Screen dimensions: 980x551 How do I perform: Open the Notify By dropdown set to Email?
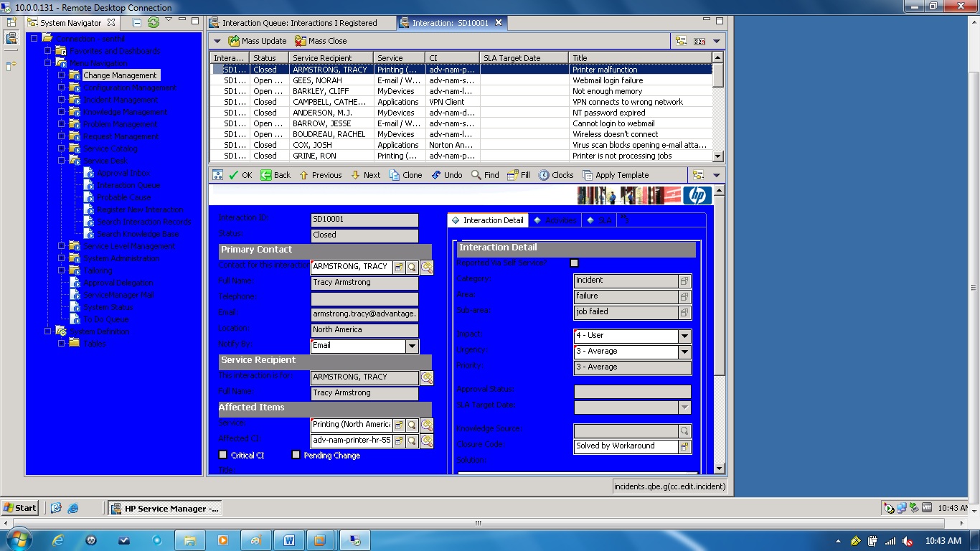click(x=411, y=347)
